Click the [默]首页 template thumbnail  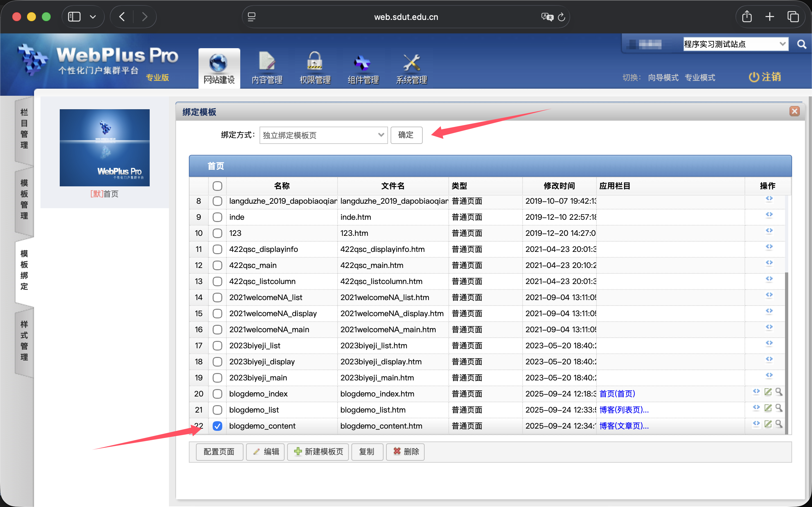[x=104, y=147]
